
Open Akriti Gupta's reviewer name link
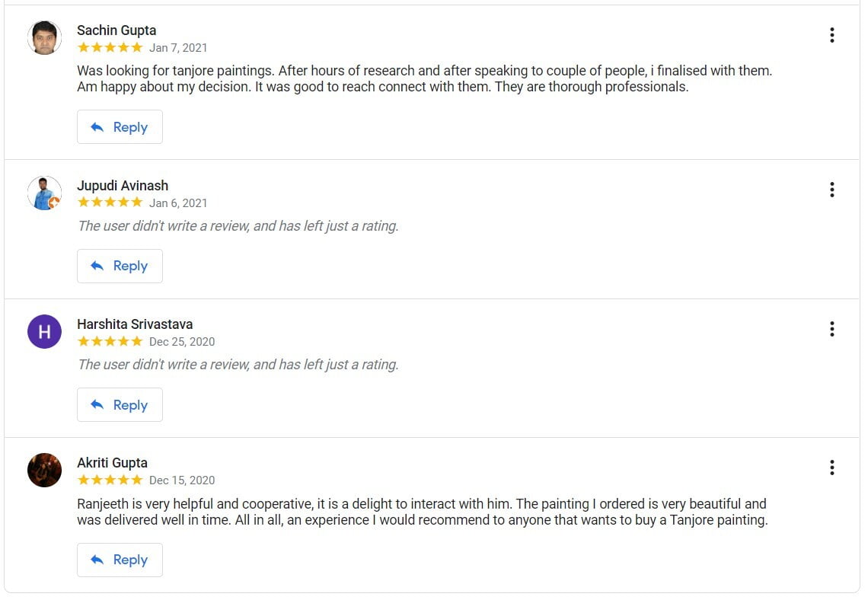[112, 463]
